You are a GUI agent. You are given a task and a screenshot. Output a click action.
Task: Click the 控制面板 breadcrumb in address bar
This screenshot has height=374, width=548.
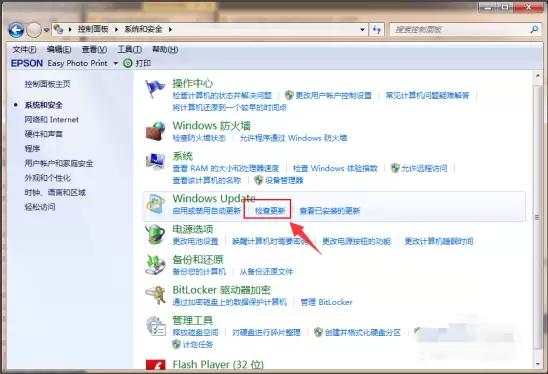pyautogui.click(x=93, y=29)
